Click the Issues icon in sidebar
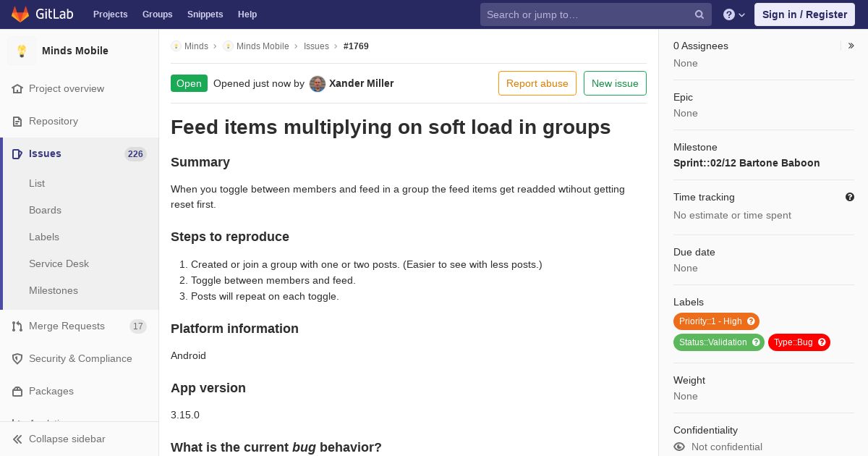This screenshot has width=868, height=456. (x=17, y=153)
